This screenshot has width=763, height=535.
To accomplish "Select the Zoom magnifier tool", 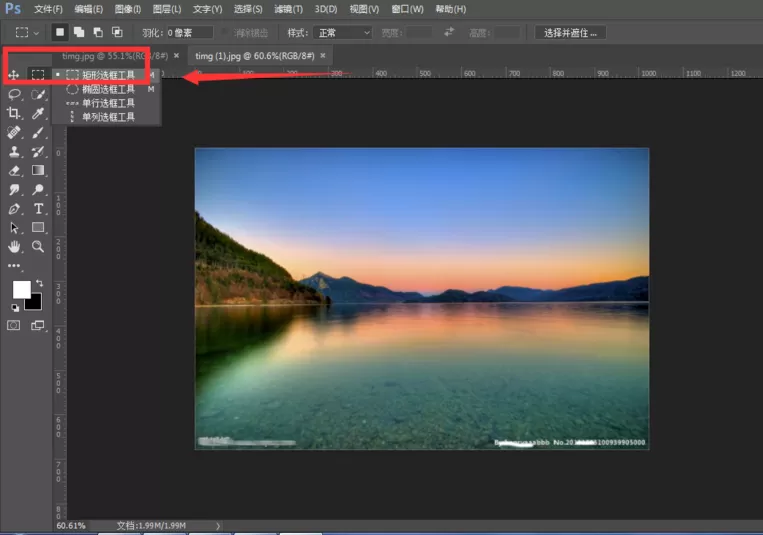I will 38,246.
